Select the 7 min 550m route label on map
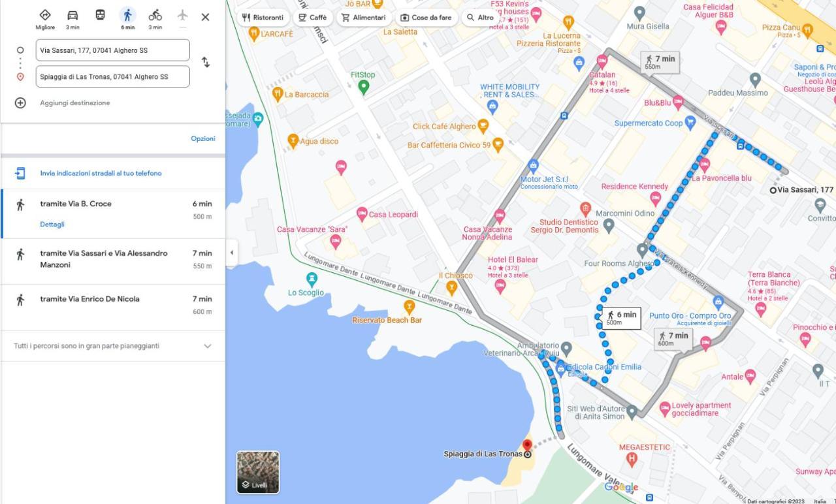The height and width of the screenshot is (504, 836). tap(660, 62)
